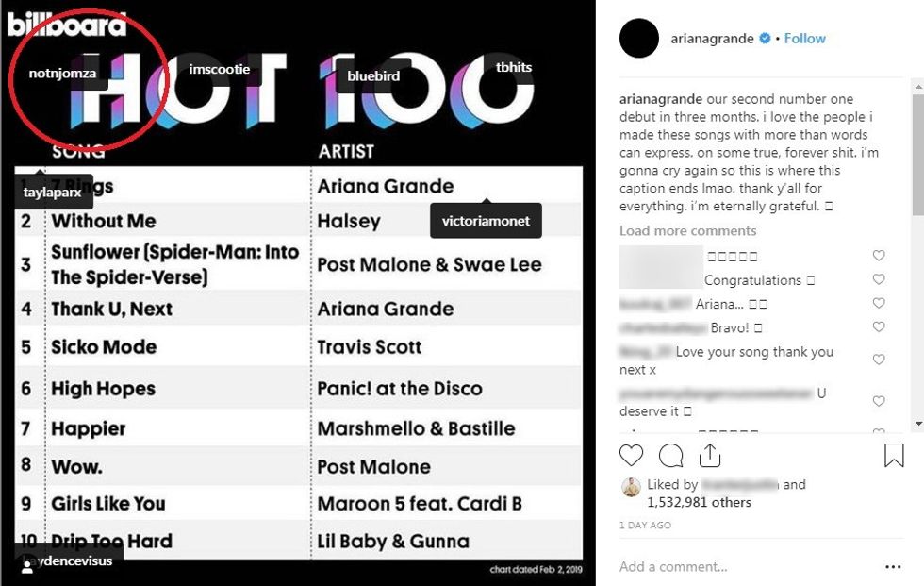Like the "Bravo!" comment
The height and width of the screenshot is (586, 924).
(x=879, y=327)
